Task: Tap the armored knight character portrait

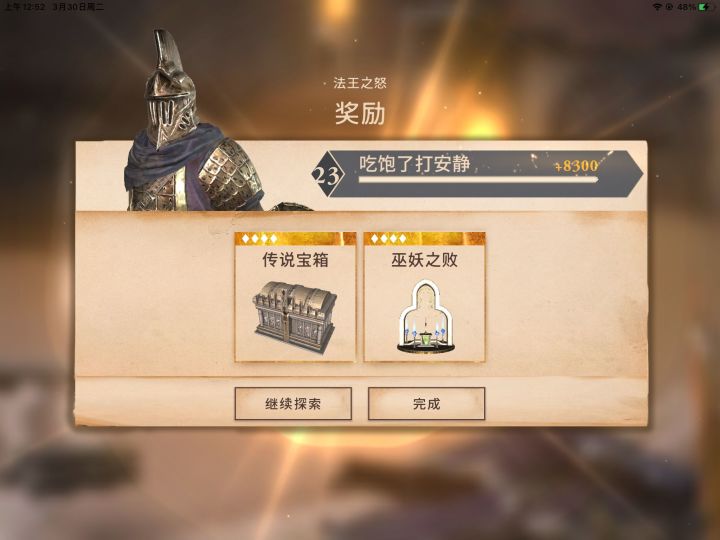Action: click(x=195, y=124)
